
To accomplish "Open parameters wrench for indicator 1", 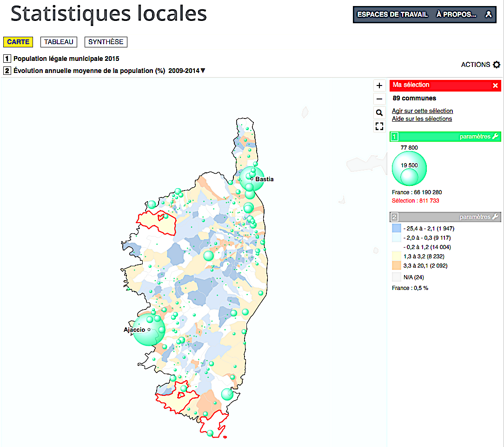I will click(494, 137).
